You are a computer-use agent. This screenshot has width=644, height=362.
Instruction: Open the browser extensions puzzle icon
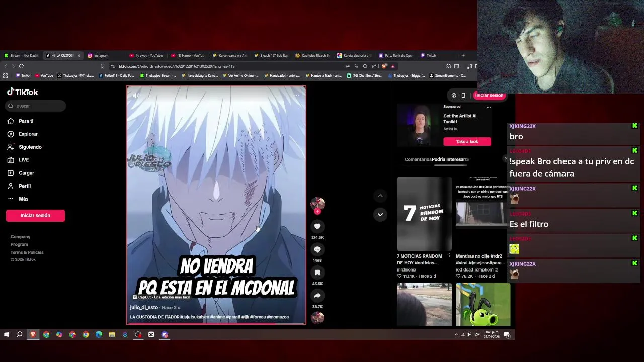tap(449, 66)
